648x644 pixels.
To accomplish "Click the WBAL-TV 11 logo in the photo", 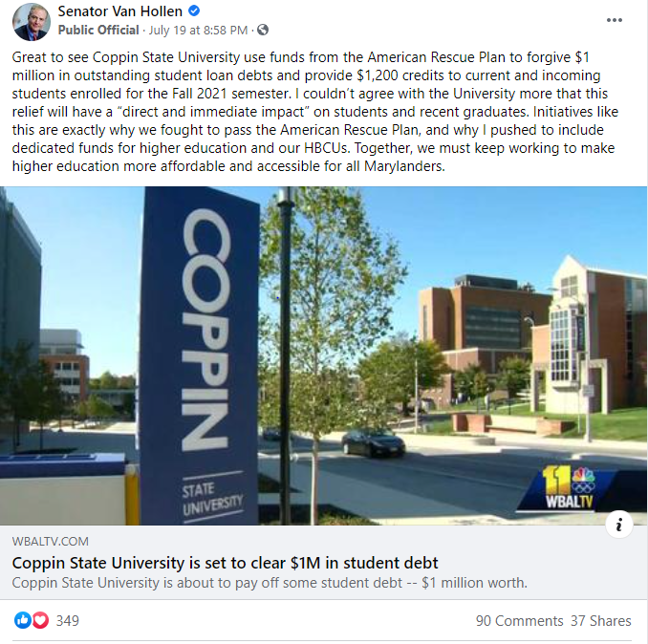I will 569,487.
